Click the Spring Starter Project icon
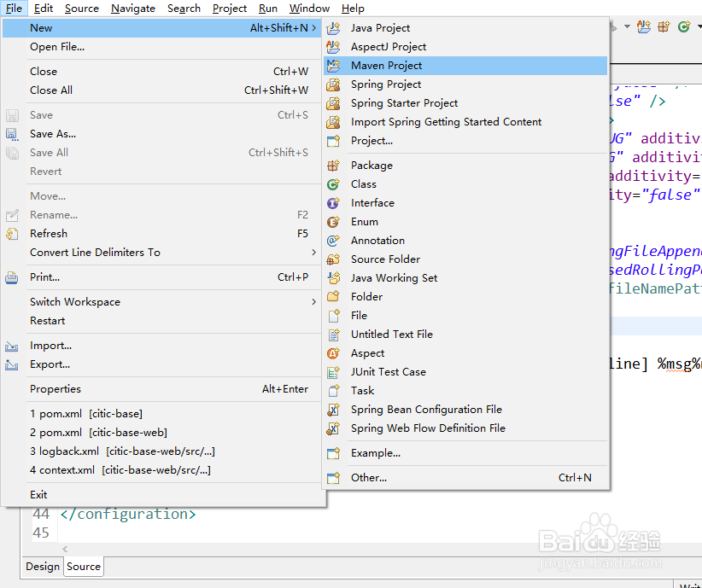The image size is (702, 588). point(333,103)
